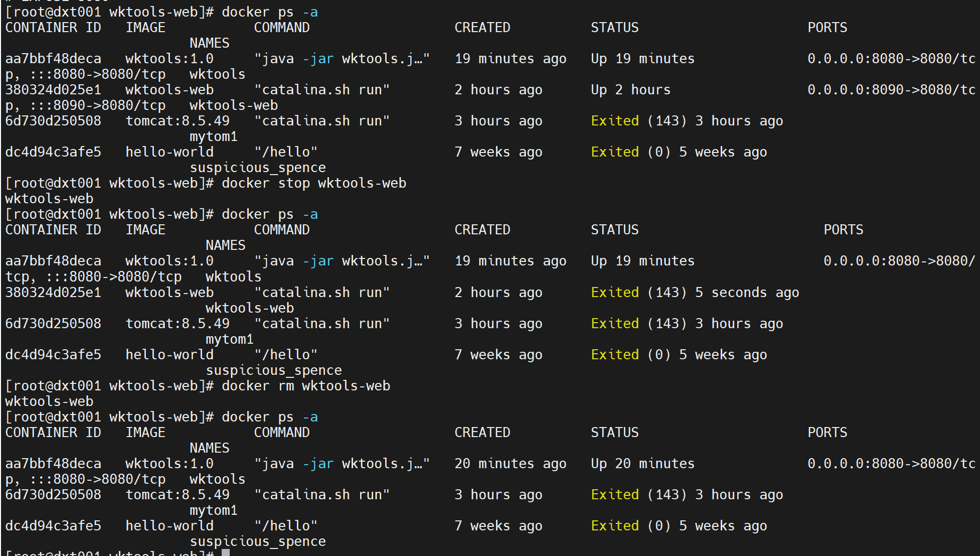Click container ID 380324d025e1 in the first listing
Viewport: 980px width, 556px height.
click(53, 90)
